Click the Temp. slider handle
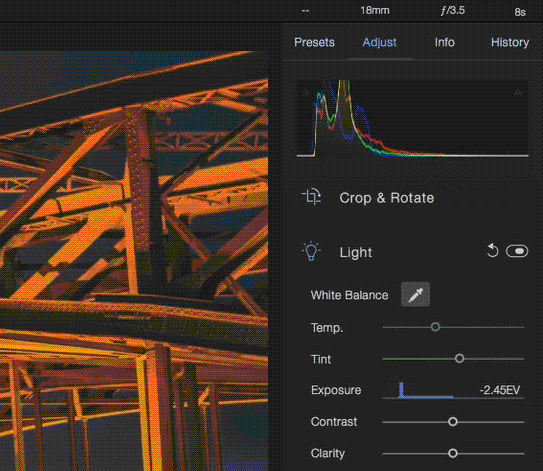This screenshot has width=543, height=471. (435, 327)
